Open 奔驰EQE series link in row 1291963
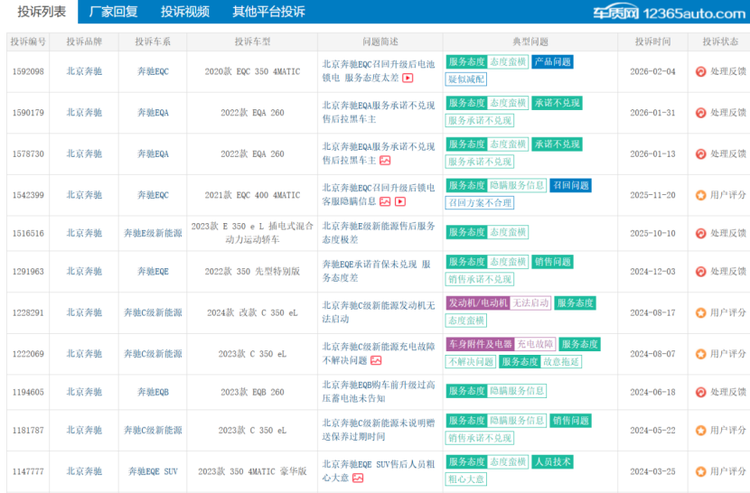Viewport: 750px width, 493px height. (x=153, y=271)
